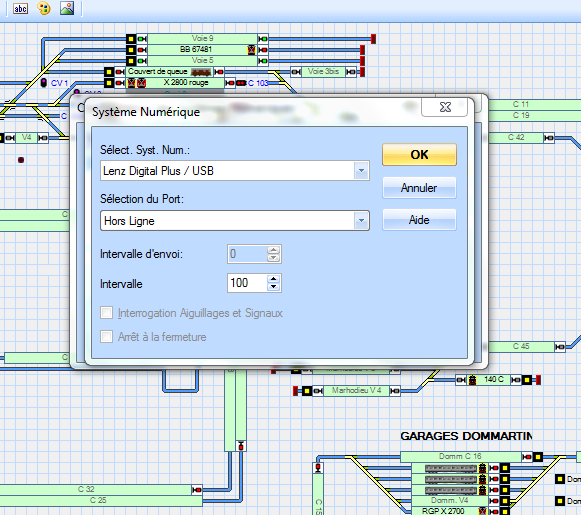
Task: Click the CV 1 signal label
Action: (x=59, y=83)
